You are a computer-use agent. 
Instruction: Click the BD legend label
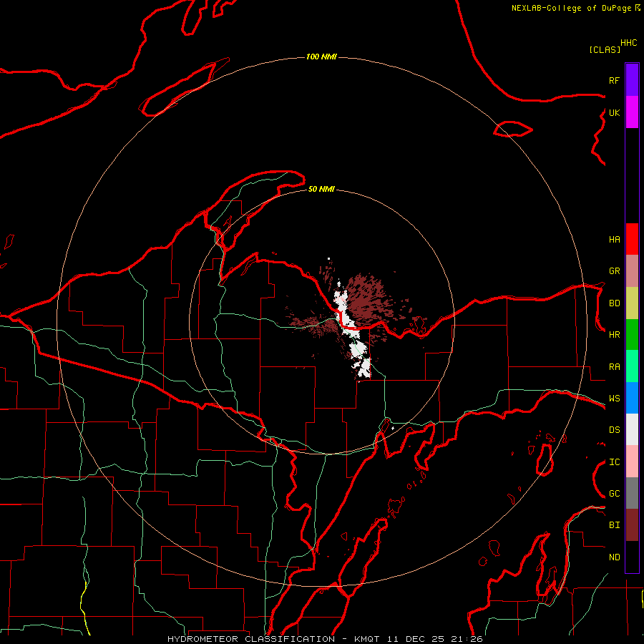614,303
